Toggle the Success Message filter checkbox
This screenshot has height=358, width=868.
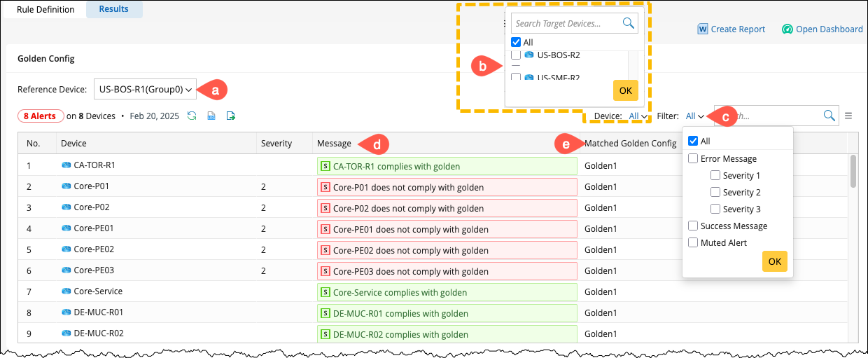pyautogui.click(x=693, y=226)
